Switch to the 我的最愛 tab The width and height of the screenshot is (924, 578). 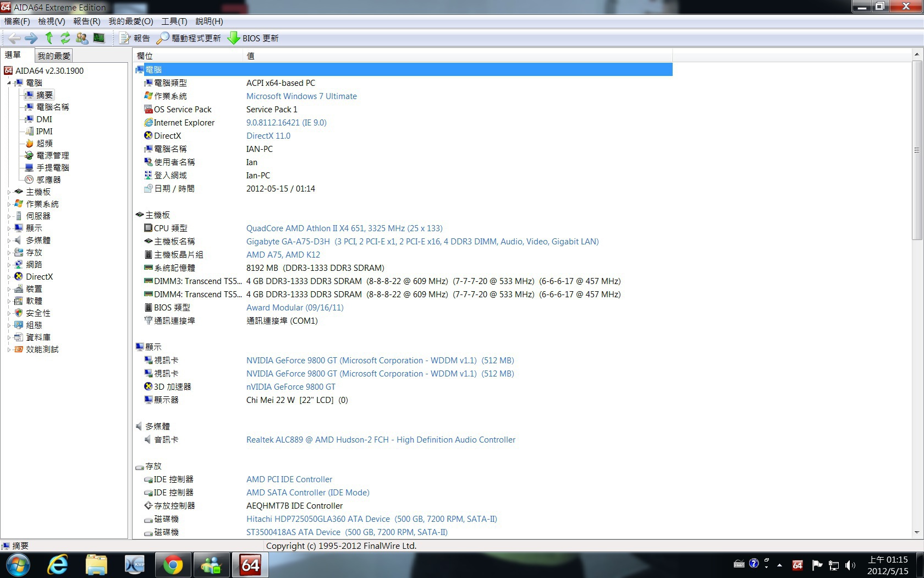coord(54,56)
